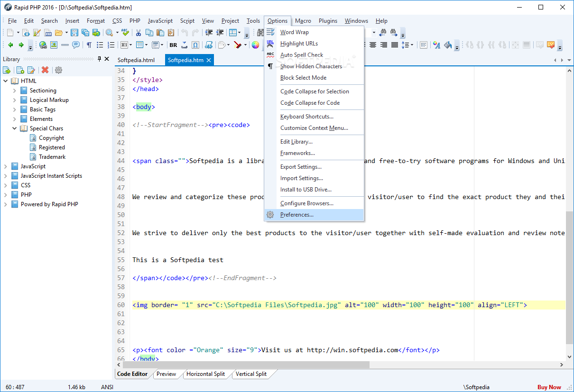Expand the Logical Markup folder

(14, 100)
